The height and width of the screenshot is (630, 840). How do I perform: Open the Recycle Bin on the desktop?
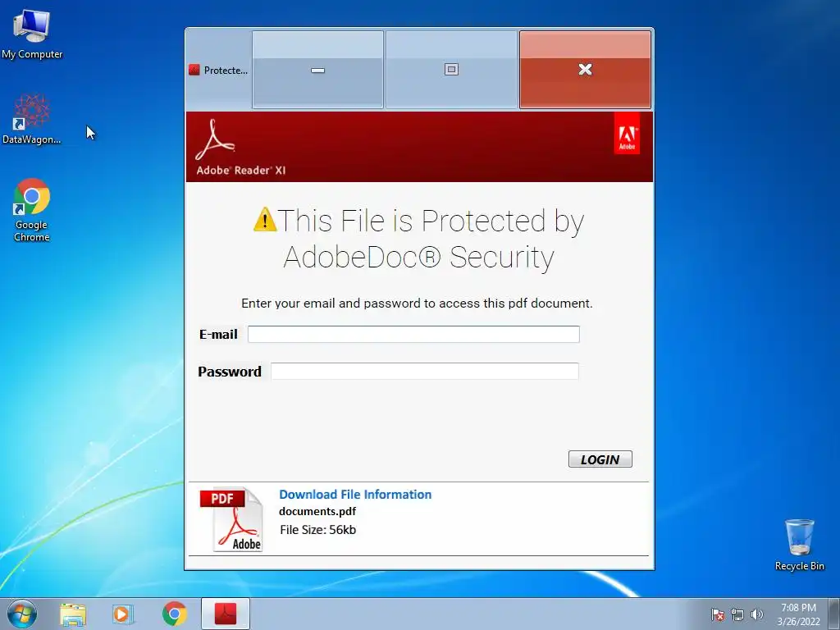pyautogui.click(x=799, y=545)
